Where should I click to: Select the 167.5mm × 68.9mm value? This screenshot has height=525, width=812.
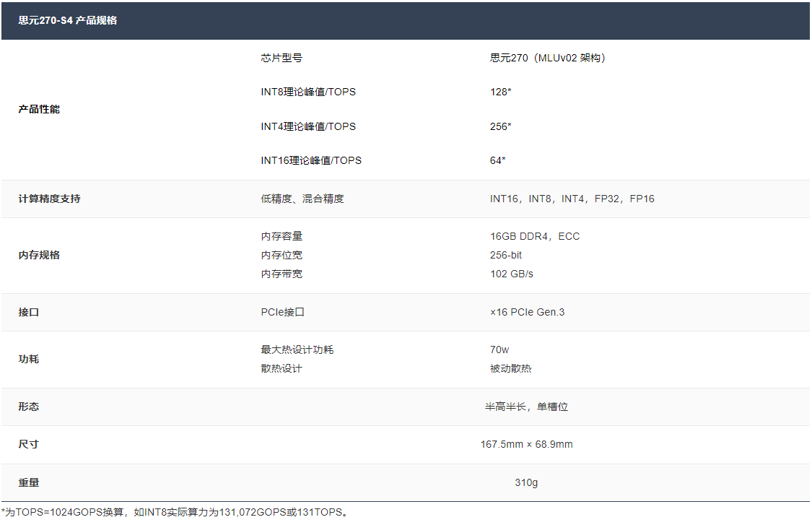pos(527,445)
